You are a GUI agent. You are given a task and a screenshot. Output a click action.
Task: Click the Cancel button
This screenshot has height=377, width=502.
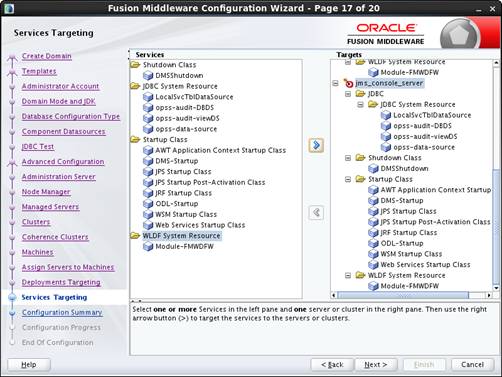coord(472,365)
